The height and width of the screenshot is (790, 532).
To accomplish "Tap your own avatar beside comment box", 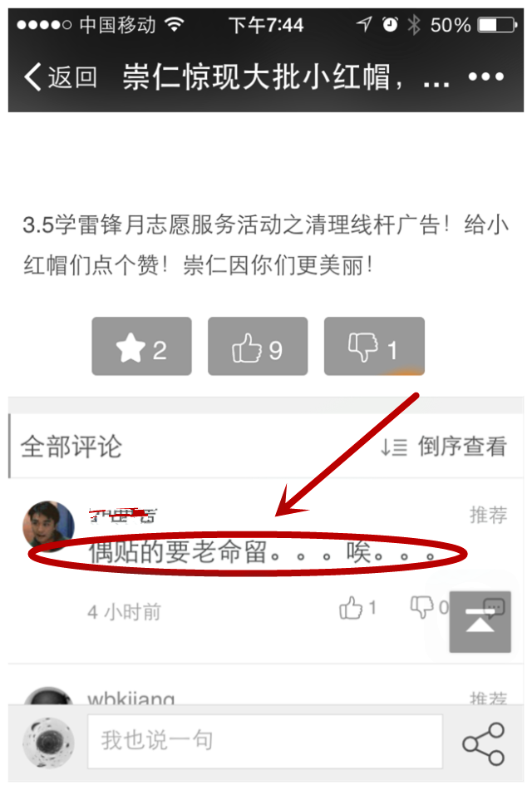I will tap(48, 743).
